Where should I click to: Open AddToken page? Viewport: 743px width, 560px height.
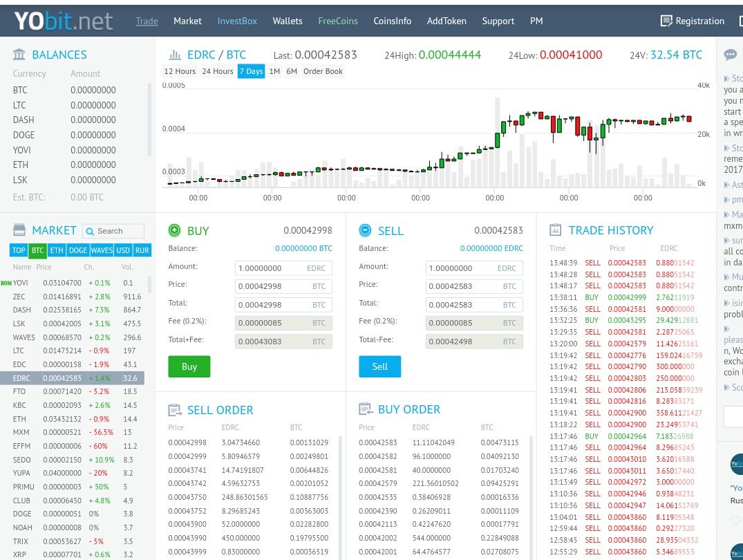446,21
